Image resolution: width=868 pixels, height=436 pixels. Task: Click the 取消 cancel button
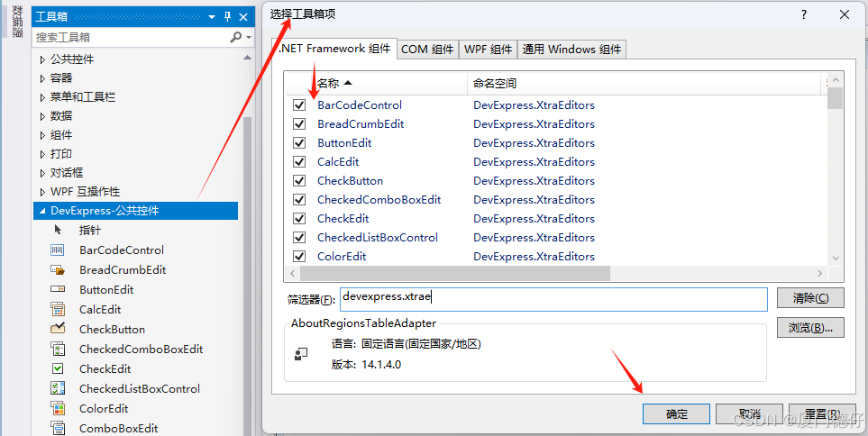tap(749, 413)
